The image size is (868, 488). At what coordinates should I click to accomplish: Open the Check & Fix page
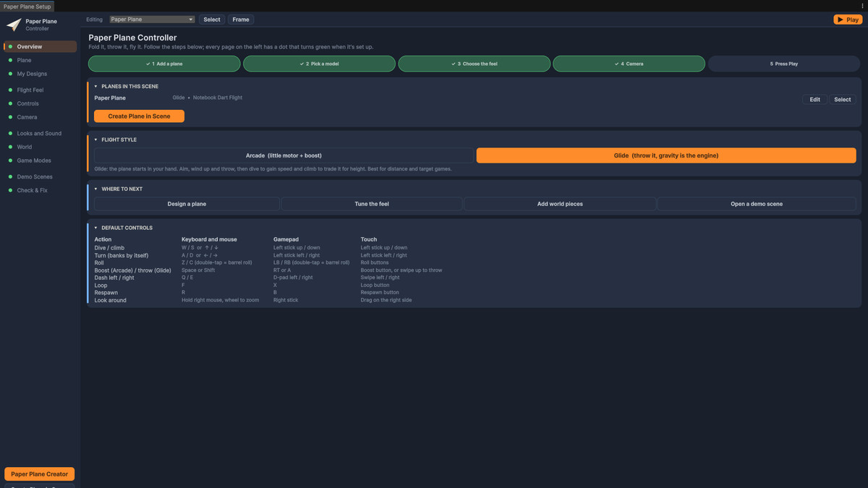click(x=41, y=190)
